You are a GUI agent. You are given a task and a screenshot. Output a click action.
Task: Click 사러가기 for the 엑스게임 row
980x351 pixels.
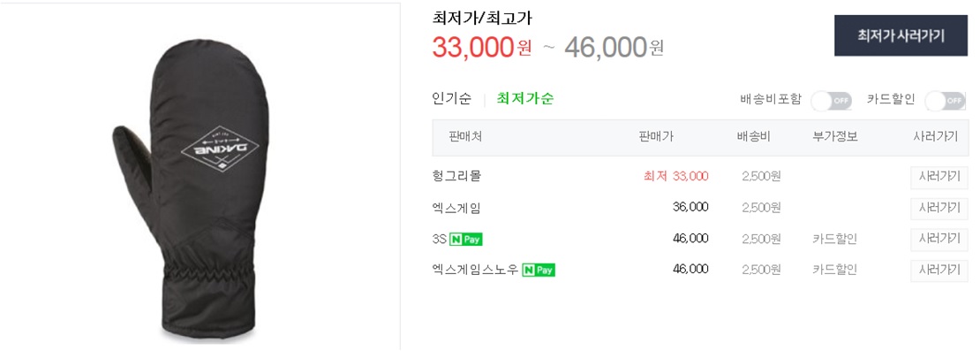pyautogui.click(x=939, y=208)
